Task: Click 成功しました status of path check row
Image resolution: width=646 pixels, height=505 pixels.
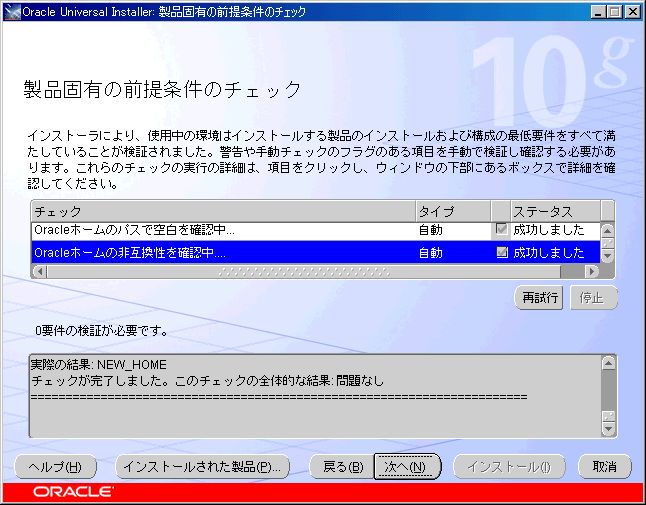Action: tap(548, 229)
